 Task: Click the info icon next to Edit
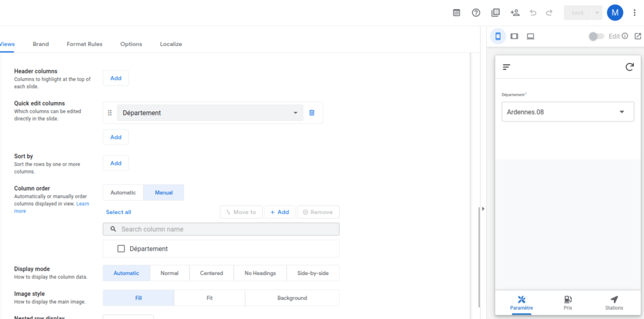[x=625, y=36]
